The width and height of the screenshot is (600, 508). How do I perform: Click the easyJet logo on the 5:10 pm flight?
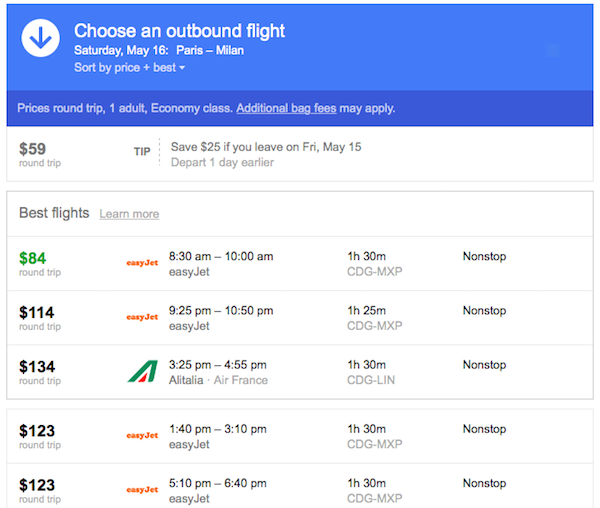[142, 490]
